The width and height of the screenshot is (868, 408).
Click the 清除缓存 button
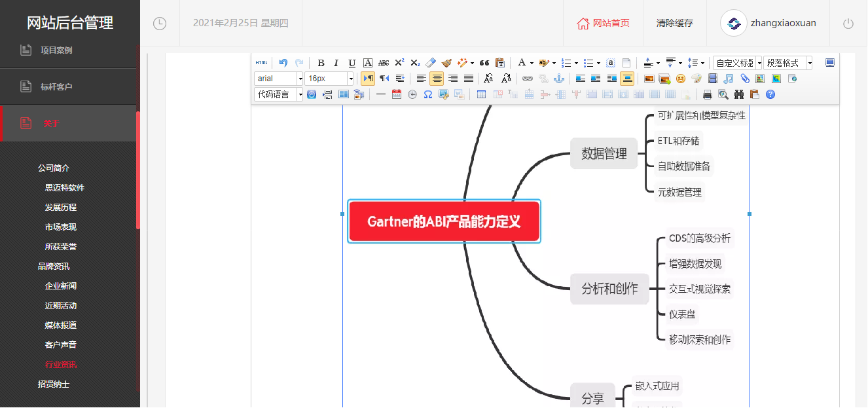675,24
